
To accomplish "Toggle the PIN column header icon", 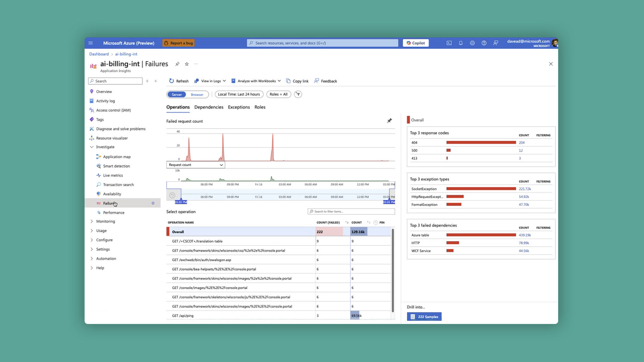I will [376, 222].
